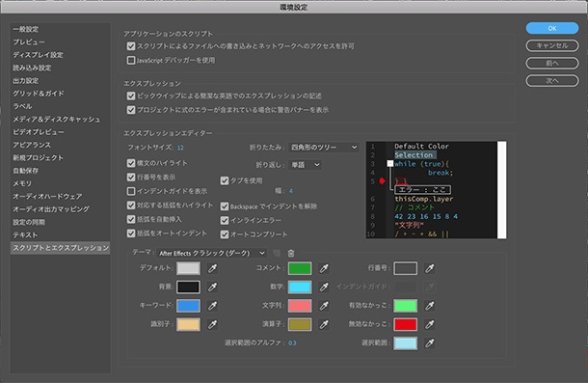
Task: Go to next page with 次へ
Action: (x=552, y=80)
